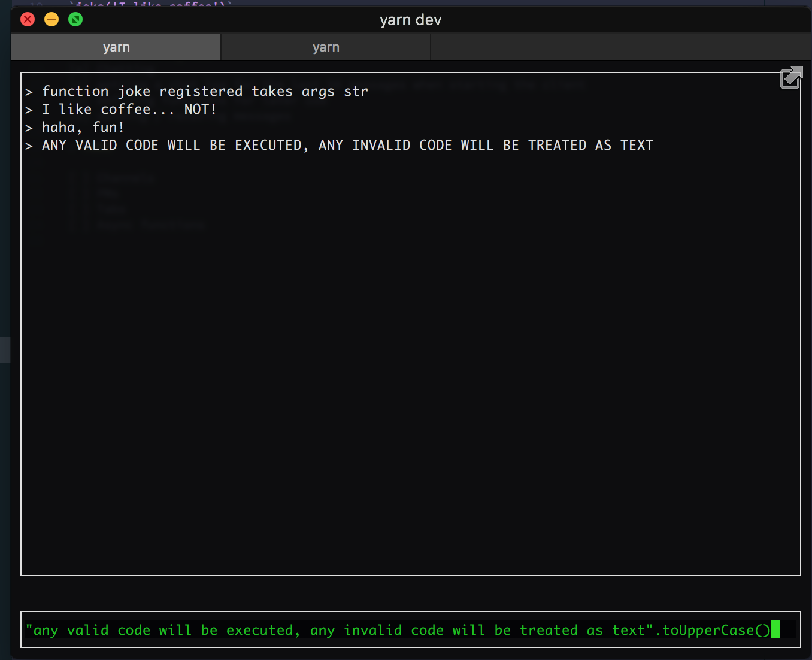Click the yarn dev window title
The image size is (812, 660).
(x=410, y=20)
